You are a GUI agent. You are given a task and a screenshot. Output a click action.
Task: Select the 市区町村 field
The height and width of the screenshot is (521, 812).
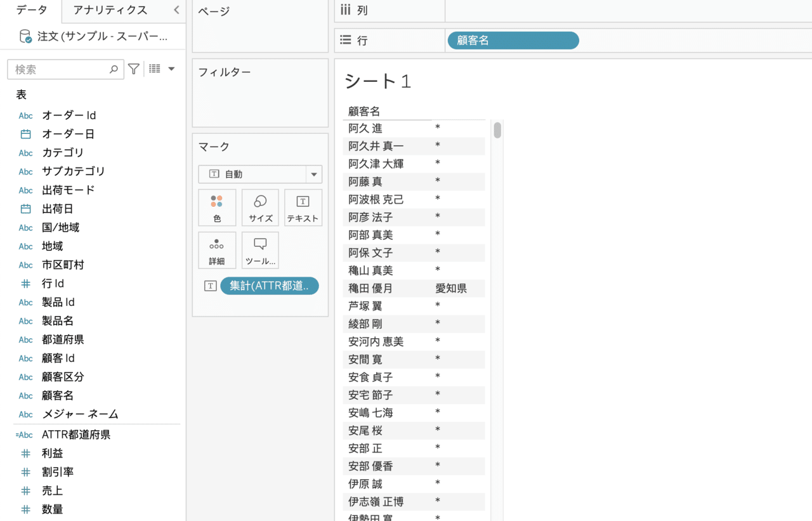63,265
